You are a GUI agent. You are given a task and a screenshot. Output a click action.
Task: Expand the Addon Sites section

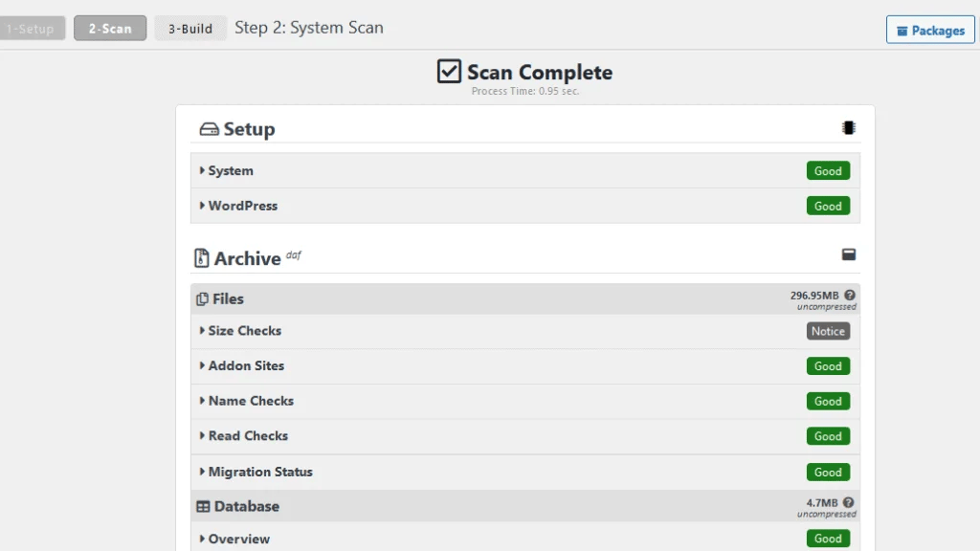coord(247,365)
